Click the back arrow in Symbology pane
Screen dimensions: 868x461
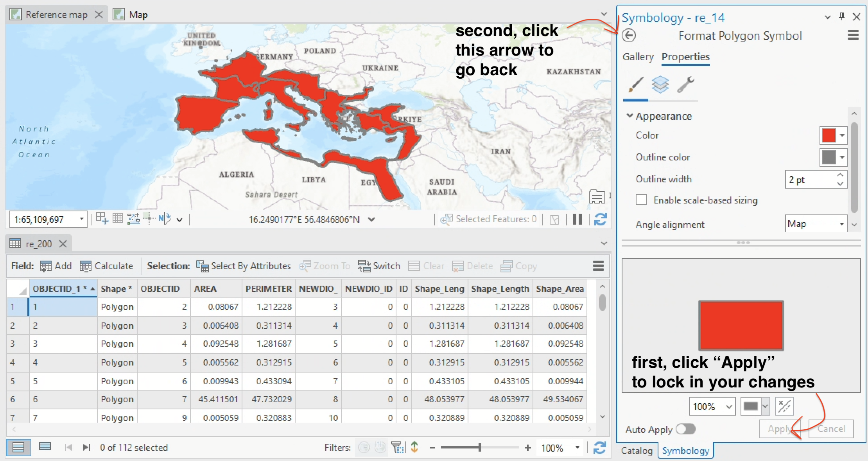(x=629, y=36)
